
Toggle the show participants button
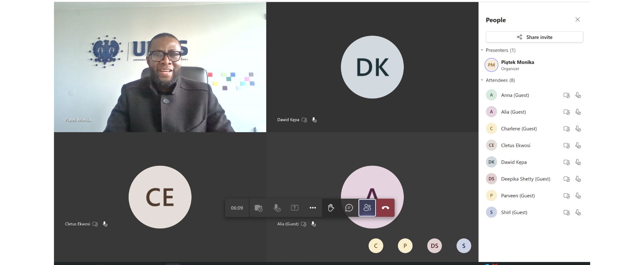point(367,208)
